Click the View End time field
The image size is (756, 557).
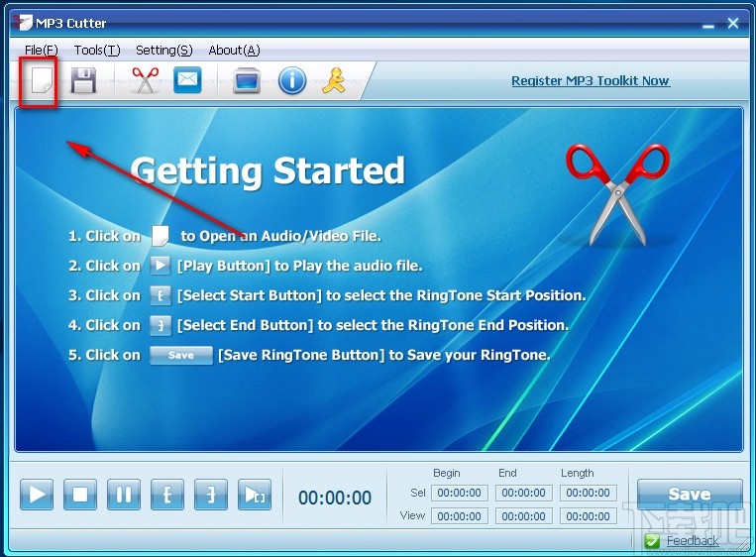click(x=523, y=516)
